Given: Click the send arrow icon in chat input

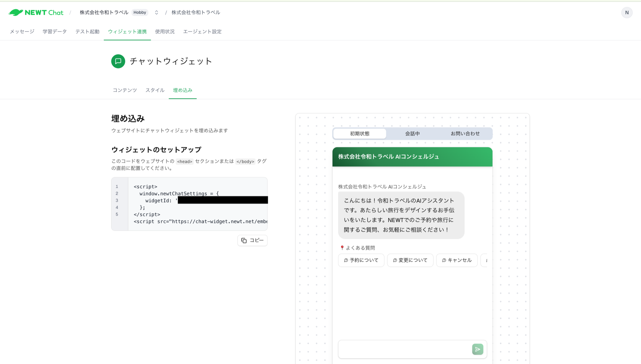Looking at the screenshot, I should [477, 349].
